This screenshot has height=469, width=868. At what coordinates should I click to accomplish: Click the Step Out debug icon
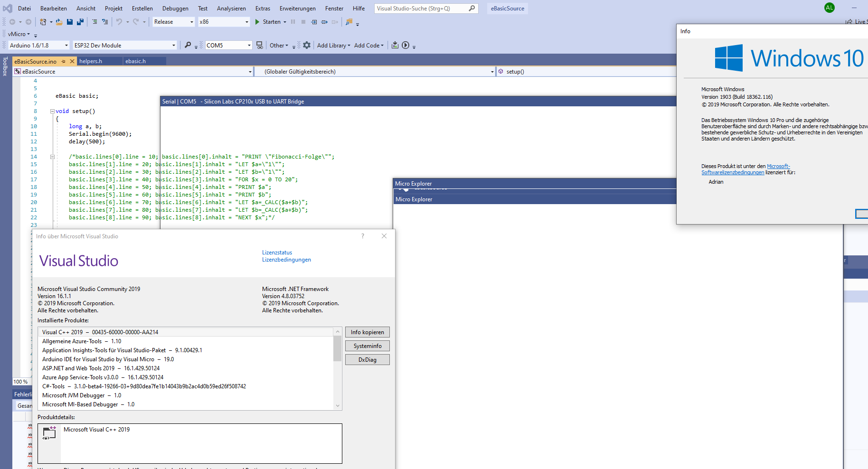(x=335, y=22)
